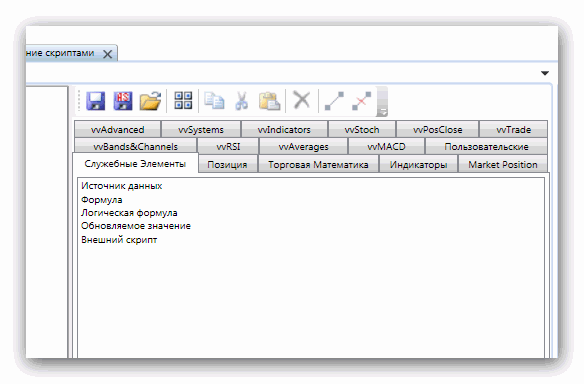Open the vvRSI tab

tap(228, 146)
